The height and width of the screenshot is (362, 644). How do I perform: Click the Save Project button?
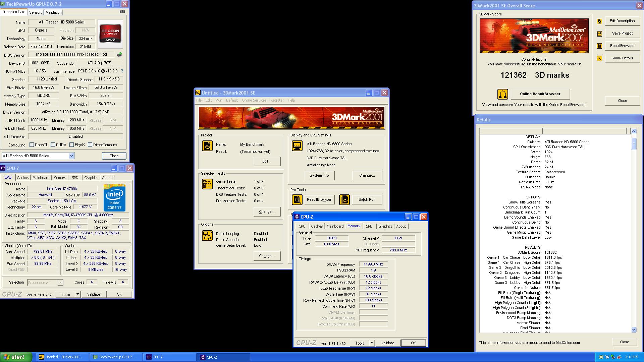point(622,33)
